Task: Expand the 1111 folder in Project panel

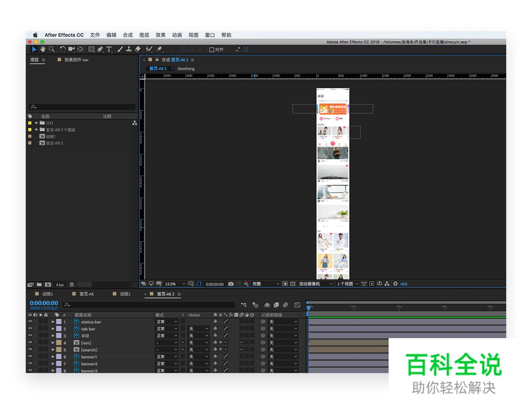Action: (x=37, y=123)
